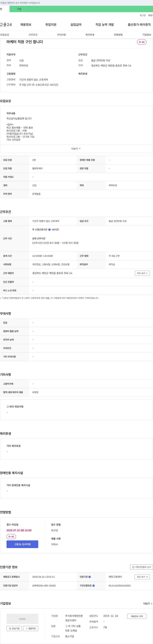Screen dimensions: 153x644
Task: Expand 지도 보기 dropdown for 근무 예정지
Action: (x=142, y=273)
